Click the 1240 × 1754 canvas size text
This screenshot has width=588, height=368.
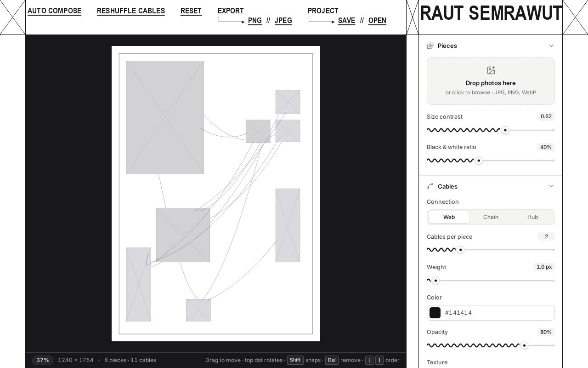pos(76,360)
